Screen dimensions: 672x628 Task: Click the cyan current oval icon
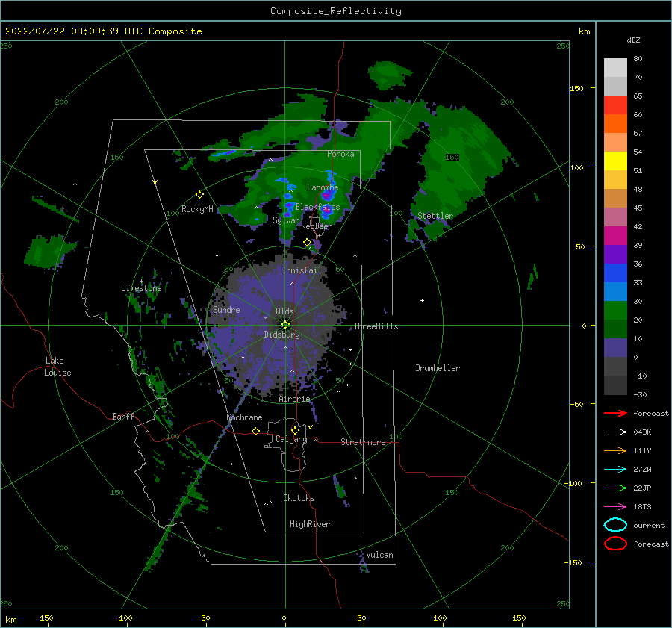(x=615, y=525)
